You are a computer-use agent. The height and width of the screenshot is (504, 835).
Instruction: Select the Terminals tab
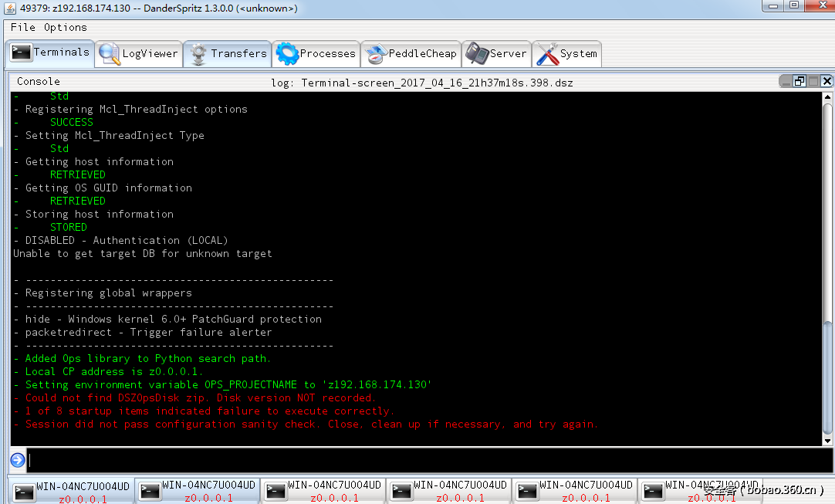[x=51, y=53]
